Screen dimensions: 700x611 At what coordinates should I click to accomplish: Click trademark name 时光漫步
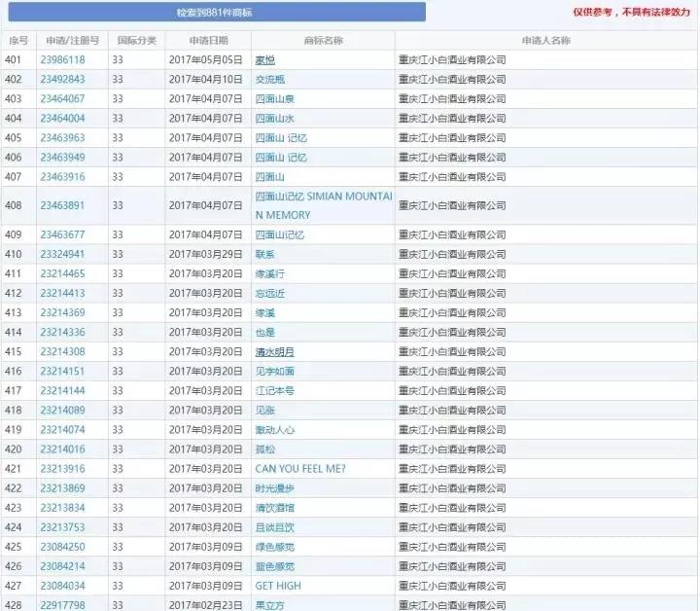pyautogui.click(x=274, y=488)
